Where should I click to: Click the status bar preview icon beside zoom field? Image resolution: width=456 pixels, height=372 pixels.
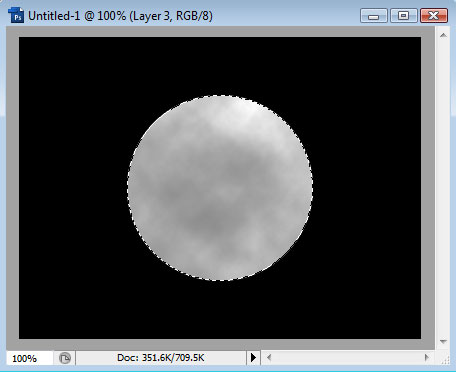click(65, 358)
